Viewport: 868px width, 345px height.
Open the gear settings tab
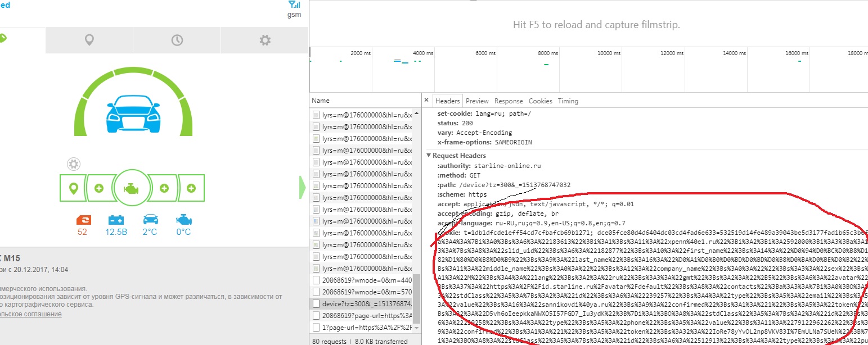pos(264,40)
